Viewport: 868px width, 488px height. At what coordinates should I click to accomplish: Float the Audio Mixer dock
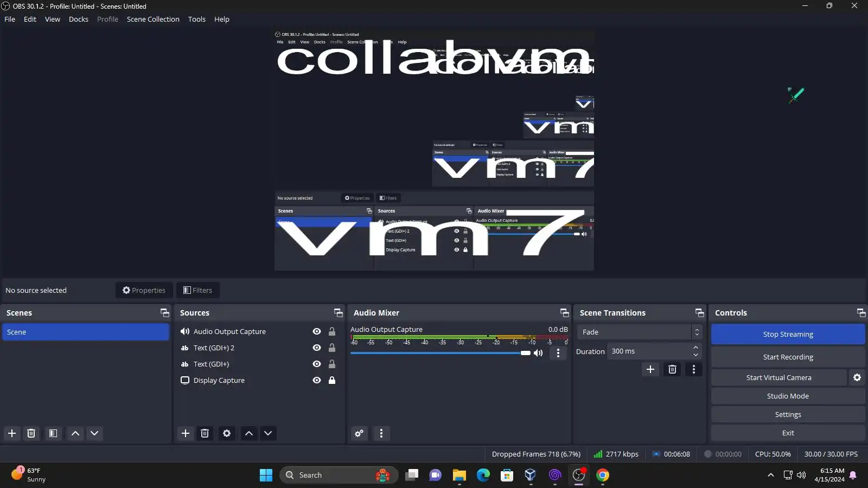(564, 313)
